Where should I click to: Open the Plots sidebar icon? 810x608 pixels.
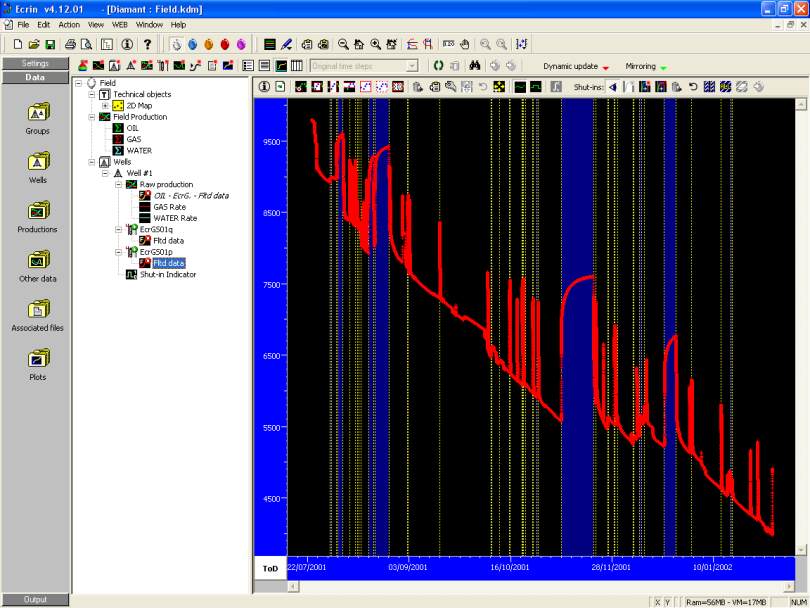[x=36, y=358]
